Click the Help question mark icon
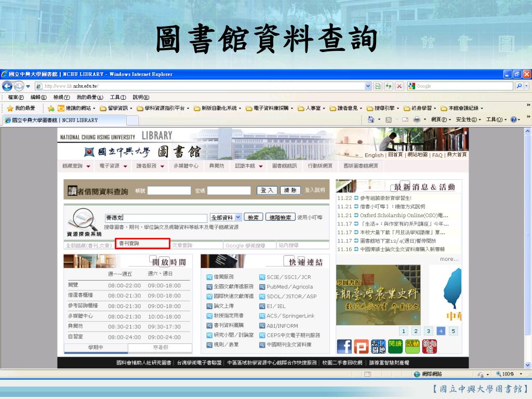Screen dimensions: 532x399 click(513, 119)
